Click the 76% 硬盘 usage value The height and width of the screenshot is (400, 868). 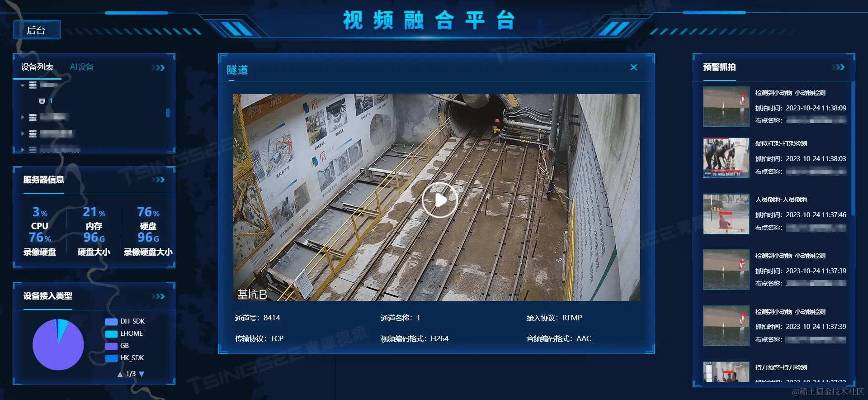tap(148, 212)
